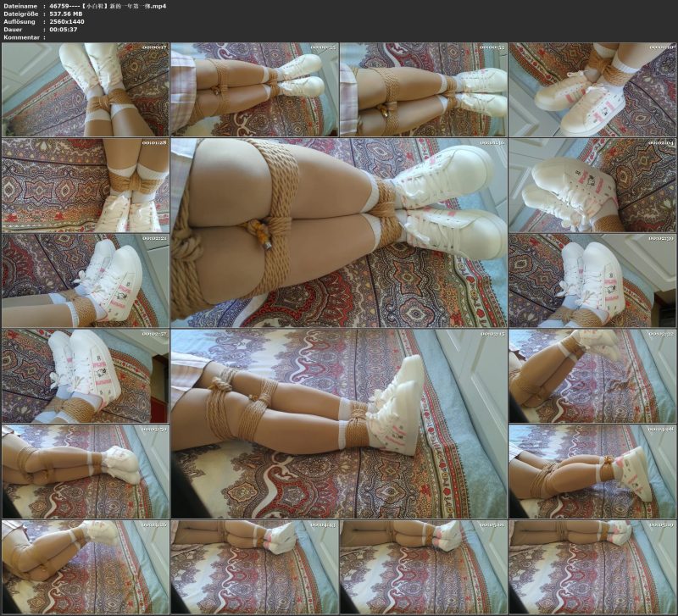The width and height of the screenshot is (678, 616).
Task: Click the last thumbnail, 00:05:19
Action: (592, 567)
